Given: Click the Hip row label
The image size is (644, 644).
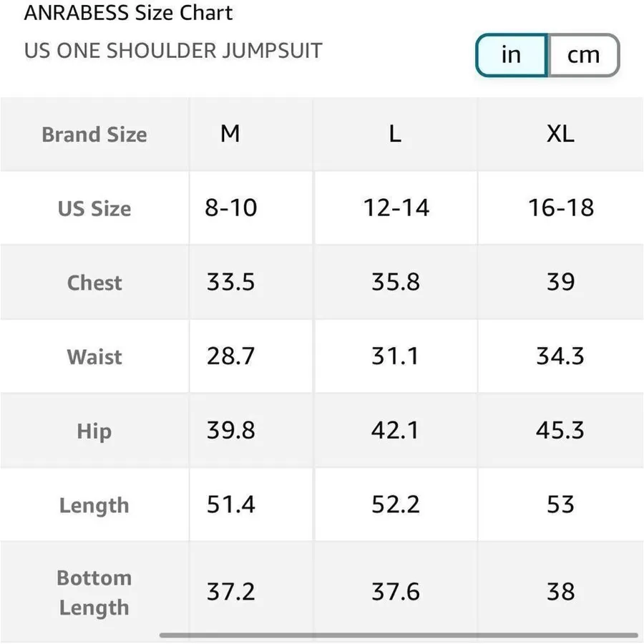Looking at the screenshot, I should (x=94, y=431).
